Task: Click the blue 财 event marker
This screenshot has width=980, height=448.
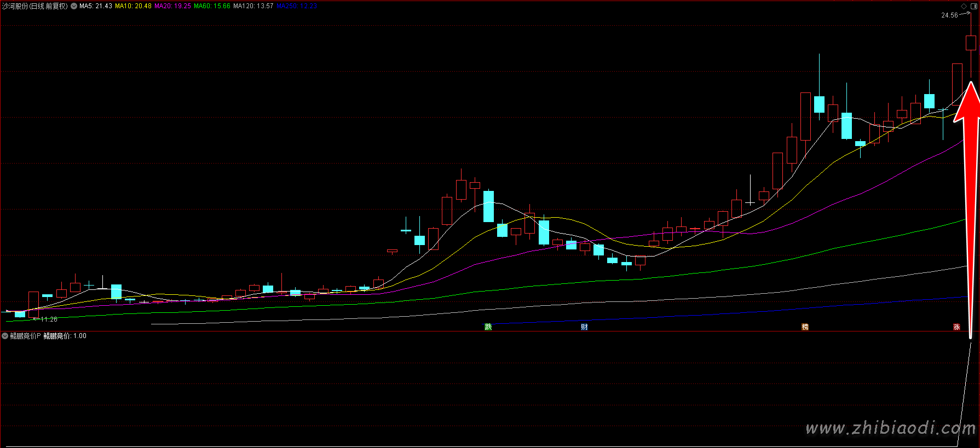Action: pos(585,327)
